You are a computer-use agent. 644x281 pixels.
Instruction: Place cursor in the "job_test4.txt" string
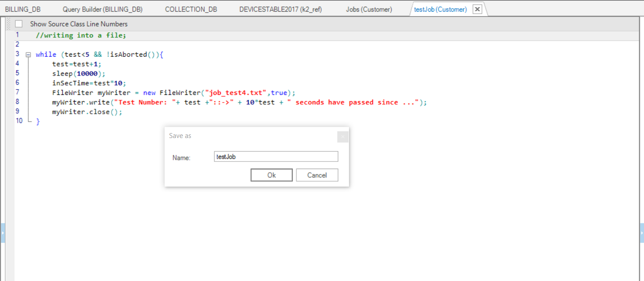(x=236, y=93)
